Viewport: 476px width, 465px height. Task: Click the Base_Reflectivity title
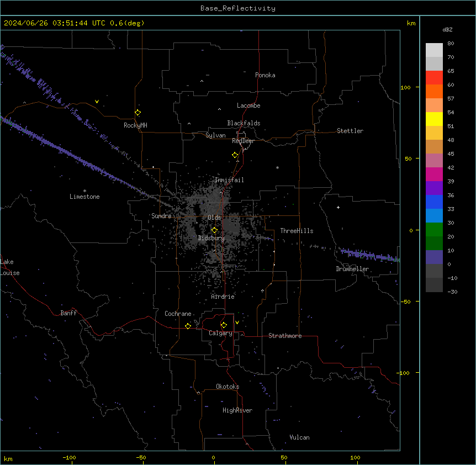pos(238,8)
